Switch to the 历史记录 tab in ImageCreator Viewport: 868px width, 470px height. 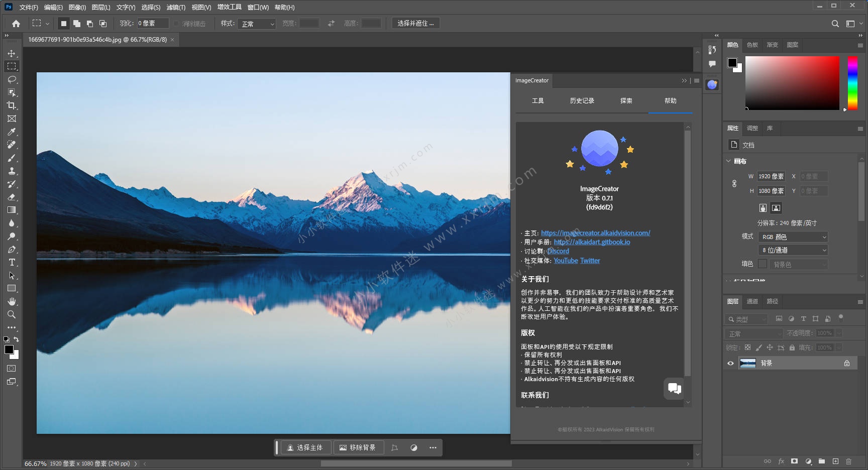[582, 101]
